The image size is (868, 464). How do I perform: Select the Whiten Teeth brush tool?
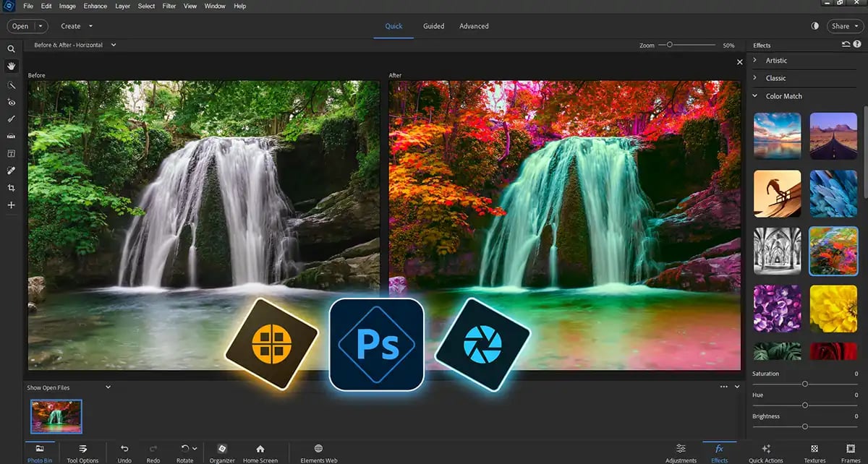(11, 119)
